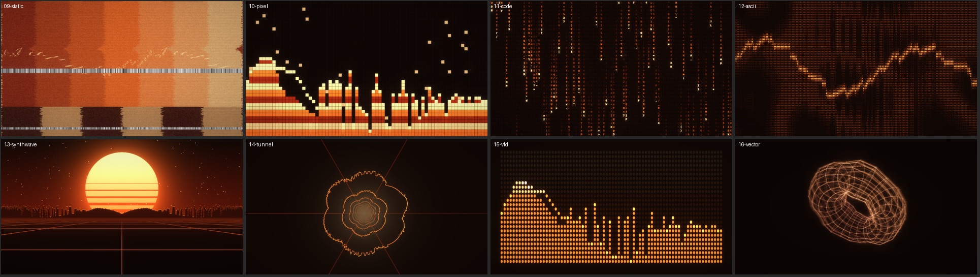Click the "13-synthwave" label text
Screen dimensions: 980x277
point(20,144)
